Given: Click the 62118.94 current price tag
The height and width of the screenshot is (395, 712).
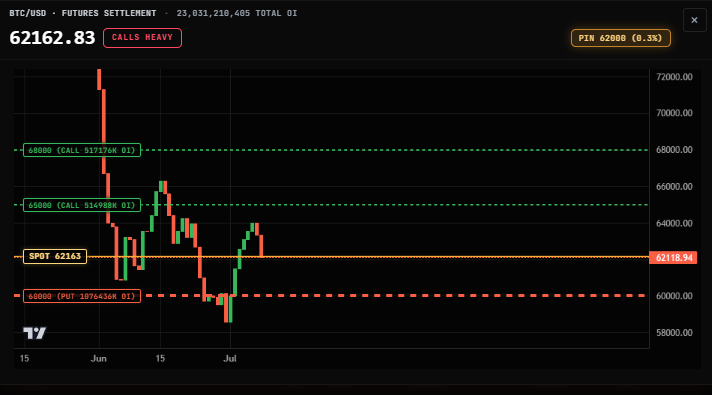Looking at the screenshot, I should pos(673,258).
